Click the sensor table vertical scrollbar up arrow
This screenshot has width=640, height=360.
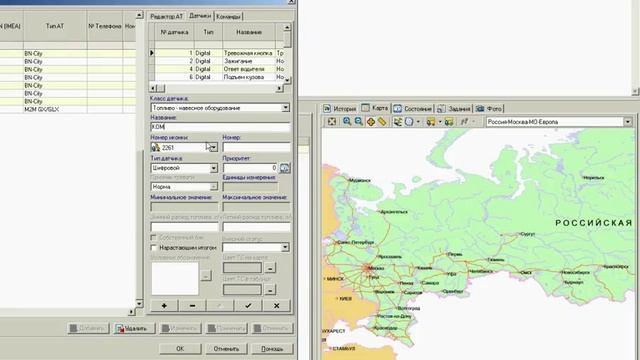[x=287, y=27]
